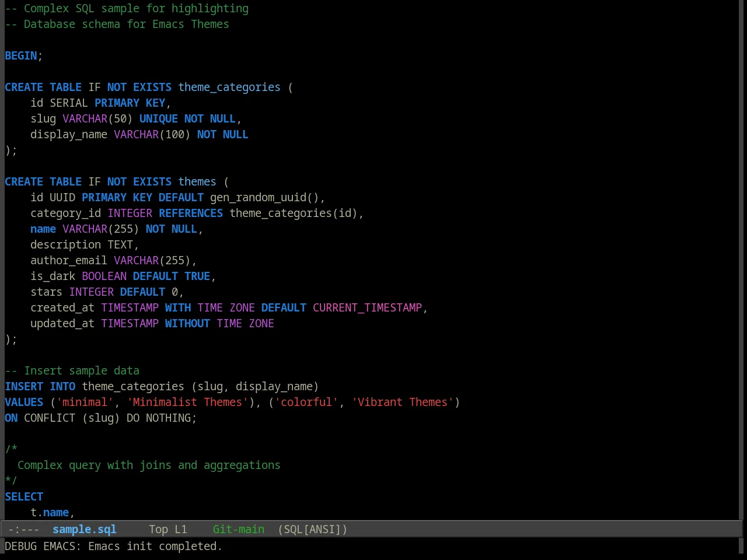This screenshot has height=560, width=747.
Task: Click the L1 line number indicator
Action: click(x=181, y=529)
